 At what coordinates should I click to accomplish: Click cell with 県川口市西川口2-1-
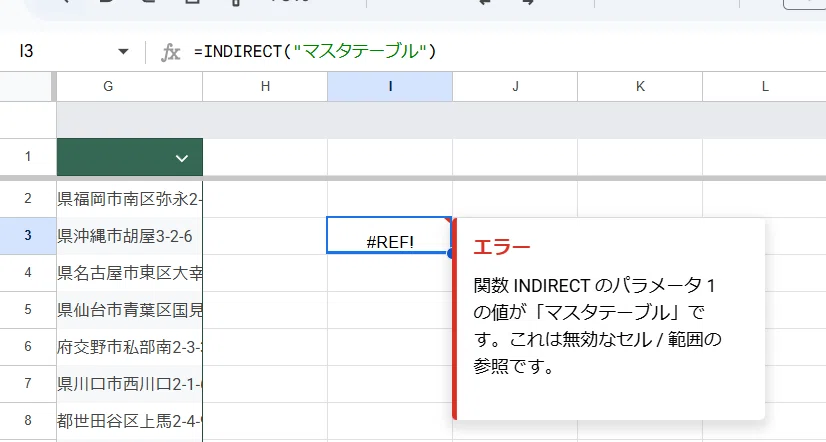[129, 383]
